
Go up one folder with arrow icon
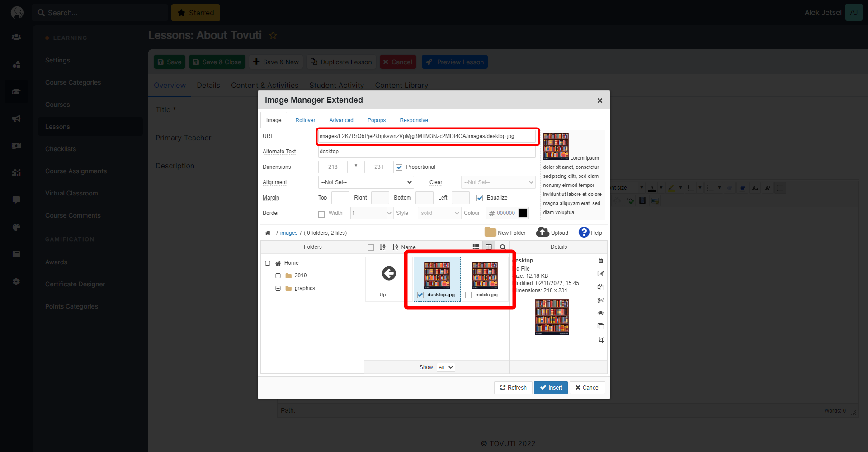(x=389, y=273)
